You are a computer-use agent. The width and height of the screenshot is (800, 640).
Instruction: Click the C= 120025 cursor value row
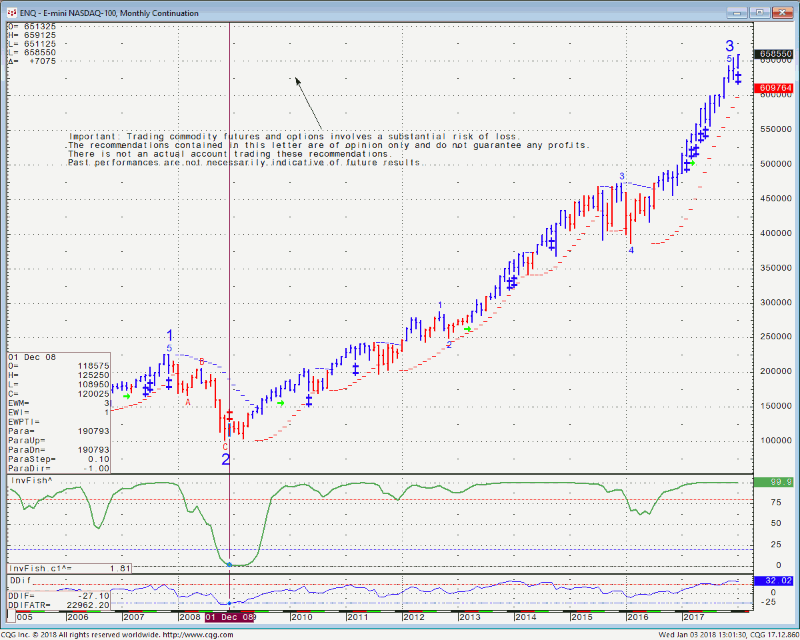click(59, 395)
